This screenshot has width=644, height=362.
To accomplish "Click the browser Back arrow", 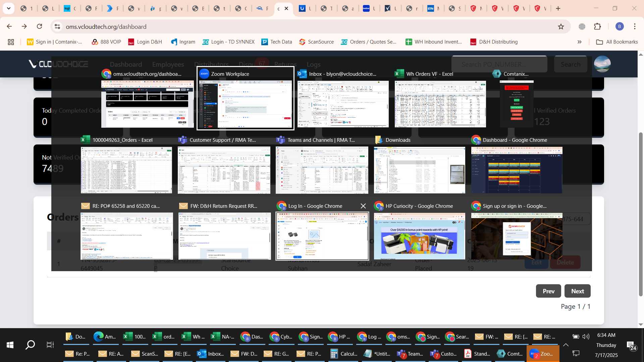I will [9, 26].
